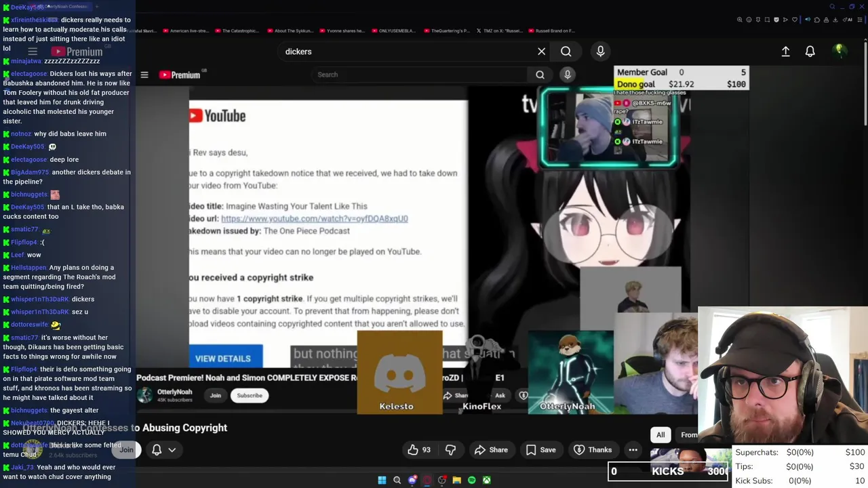Open taskbar search magnifier
868x488 pixels.
397,480
